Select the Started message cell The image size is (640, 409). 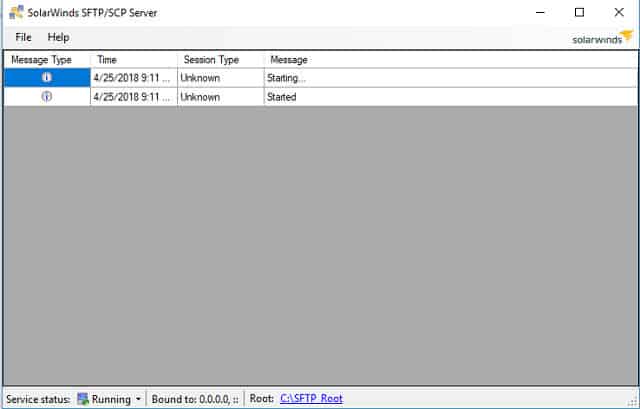click(x=451, y=97)
